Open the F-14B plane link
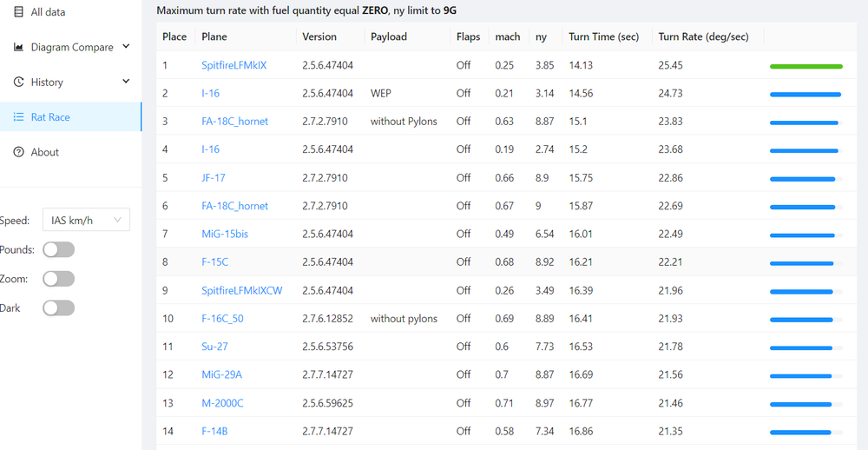 [214, 431]
